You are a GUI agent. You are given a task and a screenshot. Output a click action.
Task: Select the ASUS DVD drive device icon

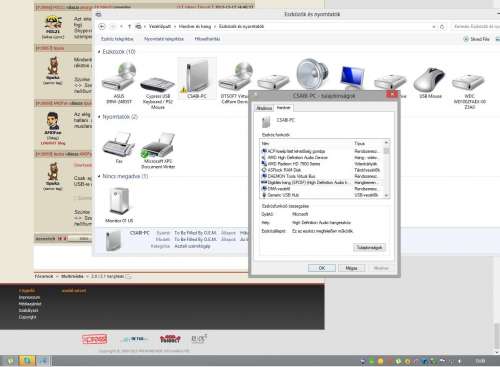[119, 77]
